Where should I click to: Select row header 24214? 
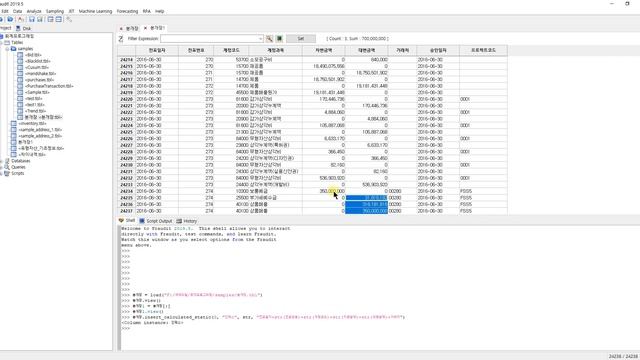tap(127, 60)
